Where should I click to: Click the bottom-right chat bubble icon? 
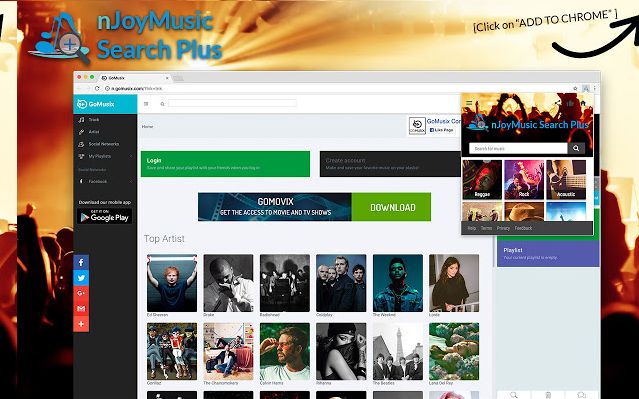pos(582,395)
